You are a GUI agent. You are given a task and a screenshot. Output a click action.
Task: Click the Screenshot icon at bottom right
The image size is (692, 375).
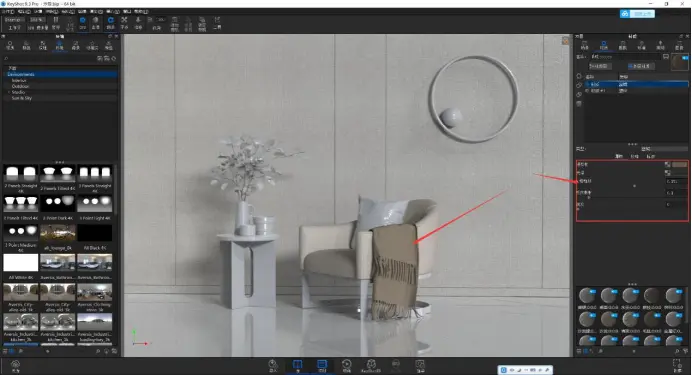pos(677,366)
